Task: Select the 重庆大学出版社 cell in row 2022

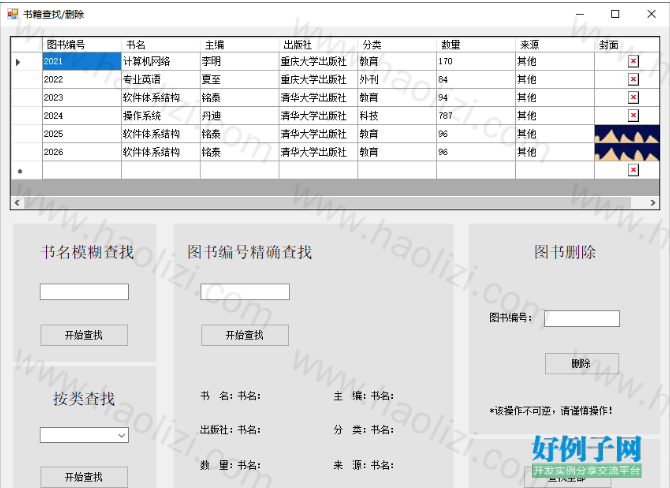Action: 318,79
